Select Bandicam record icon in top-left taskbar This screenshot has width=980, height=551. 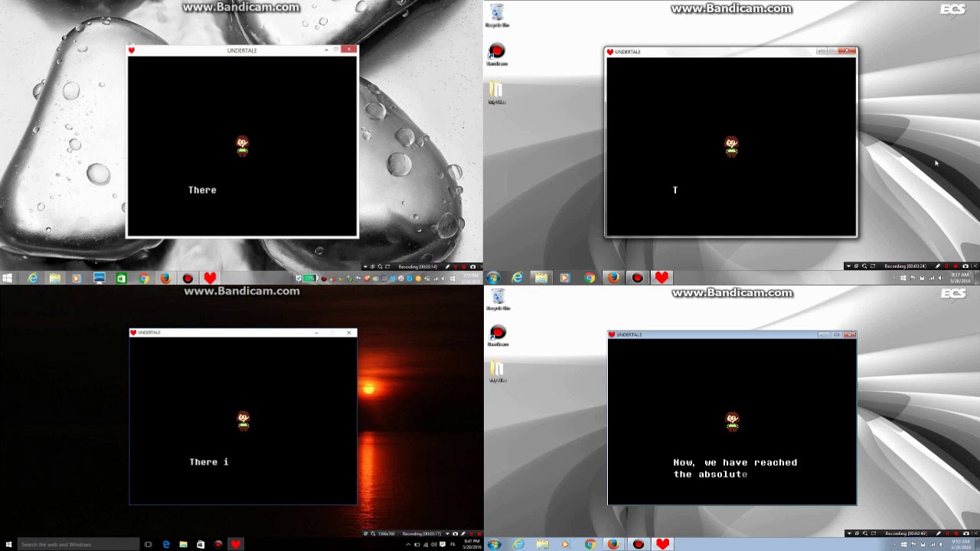click(x=188, y=279)
